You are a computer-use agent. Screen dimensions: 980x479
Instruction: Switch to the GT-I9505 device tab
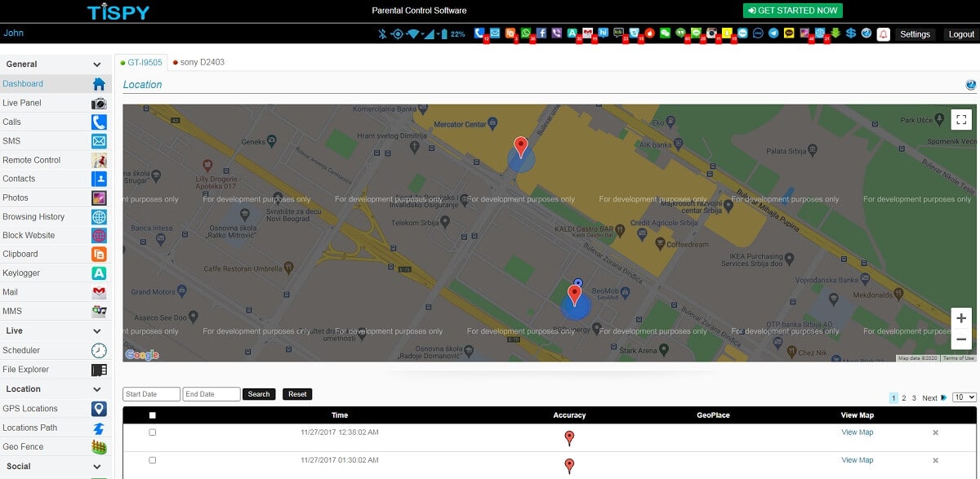141,62
